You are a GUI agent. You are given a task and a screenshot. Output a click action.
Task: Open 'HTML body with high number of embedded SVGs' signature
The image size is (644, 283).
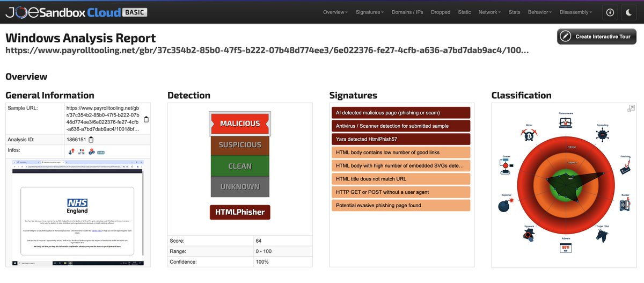point(401,165)
